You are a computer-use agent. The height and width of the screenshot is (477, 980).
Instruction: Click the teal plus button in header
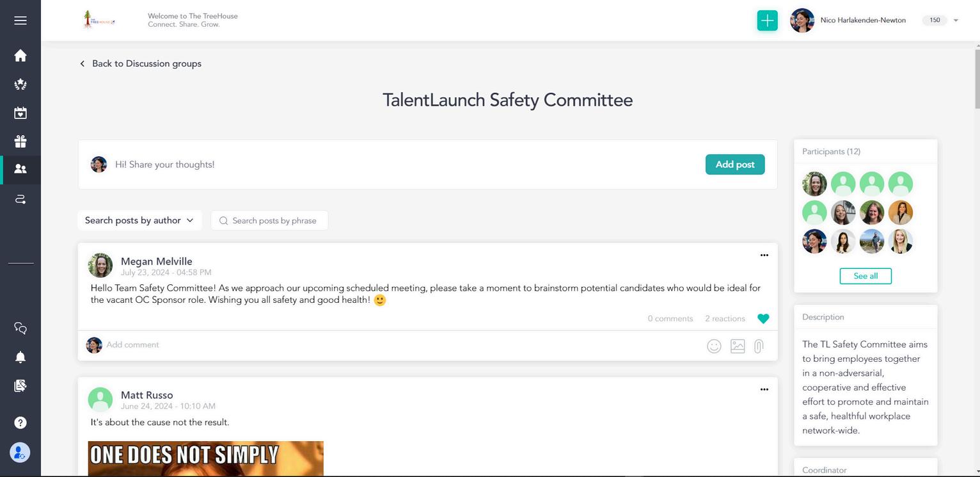tap(768, 20)
